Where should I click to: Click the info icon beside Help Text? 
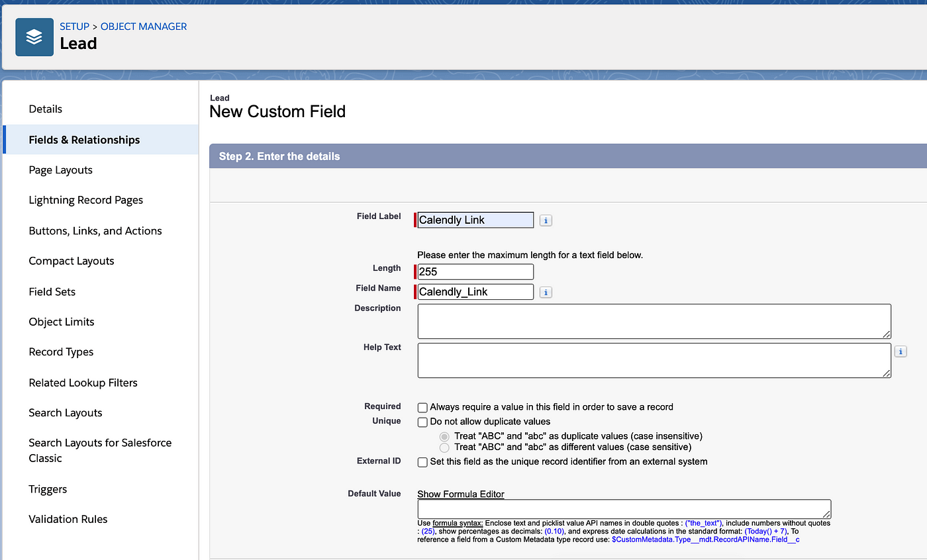point(901,351)
